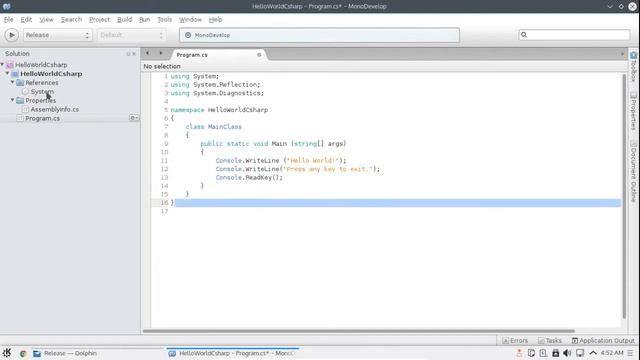The width and height of the screenshot is (640, 360).
Task: Click the MonoDevelop status bar icon
Action: [x=188, y=35]
